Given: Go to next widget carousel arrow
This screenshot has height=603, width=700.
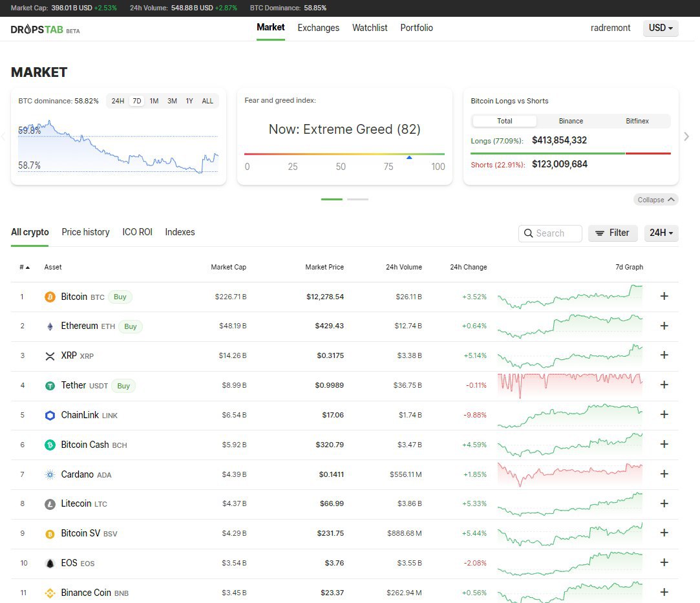Looking at the screenshot, I should click(x=686, y=136).
